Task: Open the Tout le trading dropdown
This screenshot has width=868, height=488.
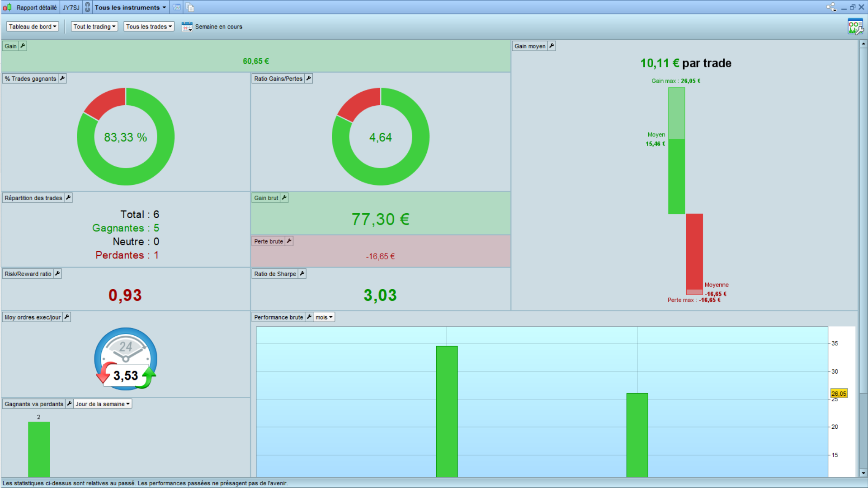Action: [94, 27]
